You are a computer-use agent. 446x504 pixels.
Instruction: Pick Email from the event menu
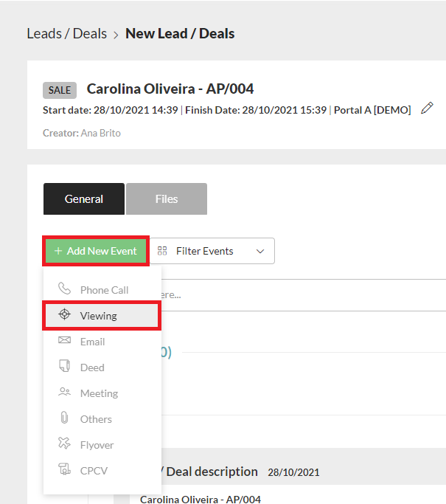coord(102,342)
